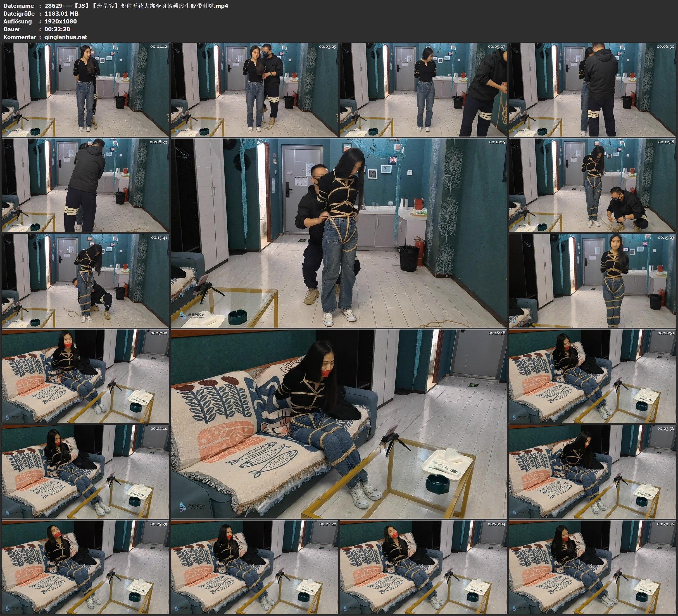Open the large 00:10:15 preview frame
The image size is (678, 616).
point(339,233)
